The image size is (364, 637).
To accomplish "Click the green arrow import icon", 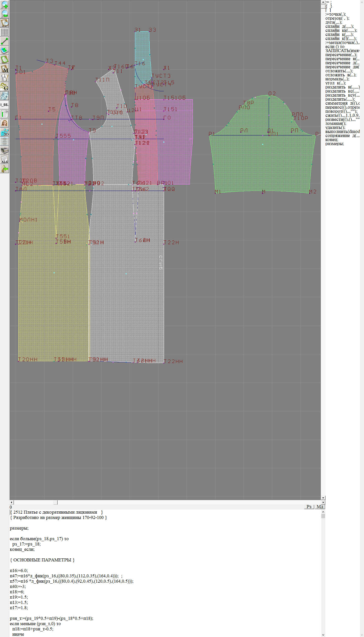I will pyautogui.click(x=5, y=169).
